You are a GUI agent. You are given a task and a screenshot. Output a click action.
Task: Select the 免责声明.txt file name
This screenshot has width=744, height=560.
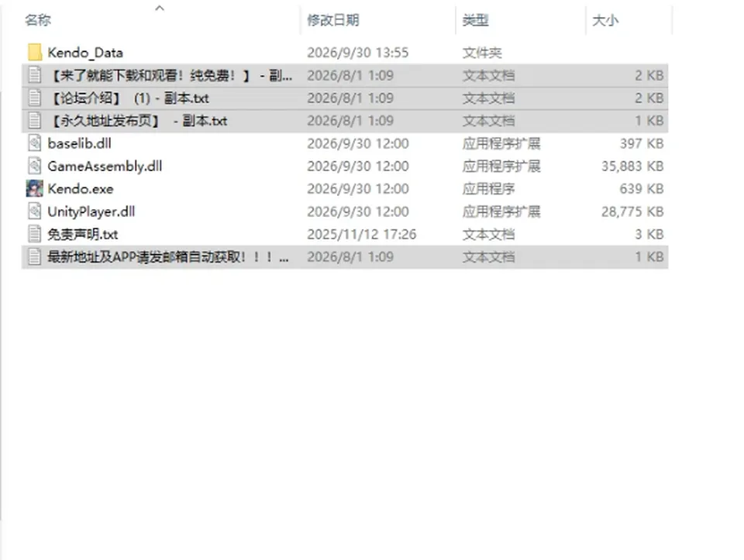click(83, 234)
